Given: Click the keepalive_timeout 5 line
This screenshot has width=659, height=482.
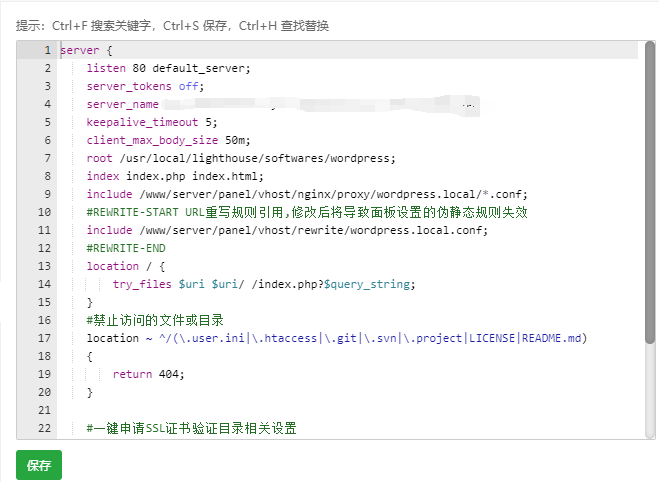Looking at the screenshot, I should click(x=152, y=122).
